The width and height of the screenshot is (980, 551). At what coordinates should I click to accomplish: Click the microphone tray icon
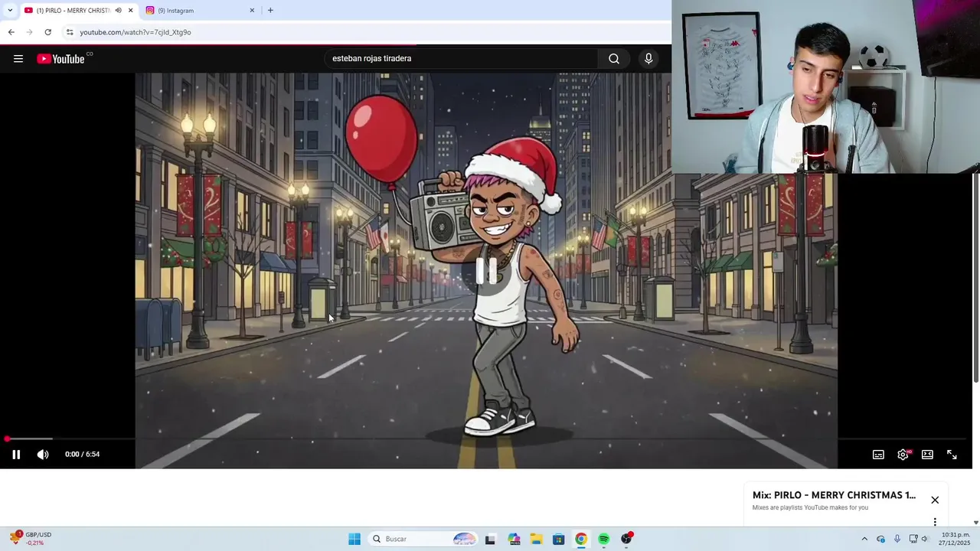pos(897,540)
